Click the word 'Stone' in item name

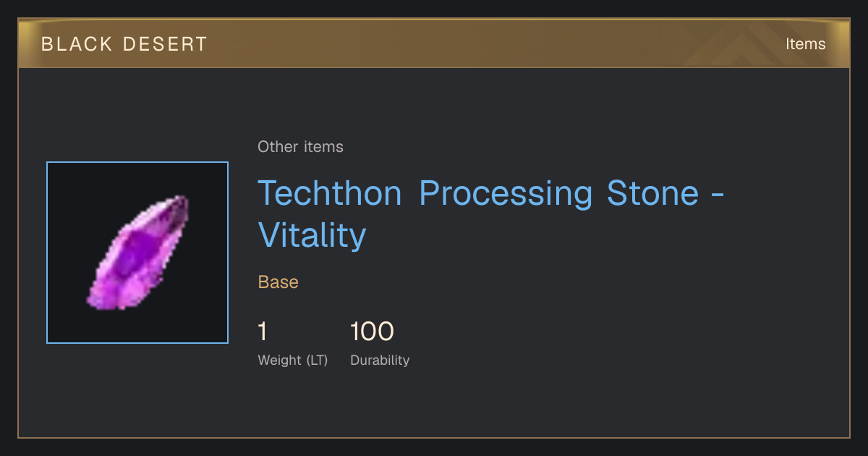pos(653,193)
